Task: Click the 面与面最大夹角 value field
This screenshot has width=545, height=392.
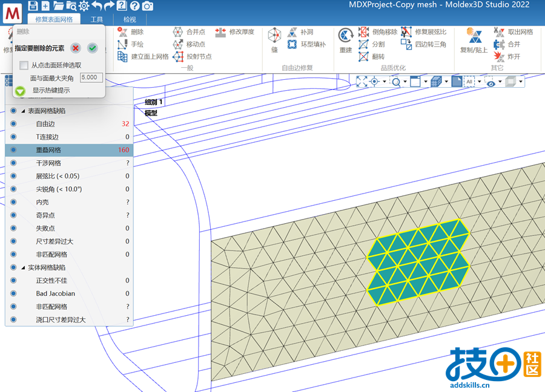Action: 91,77
